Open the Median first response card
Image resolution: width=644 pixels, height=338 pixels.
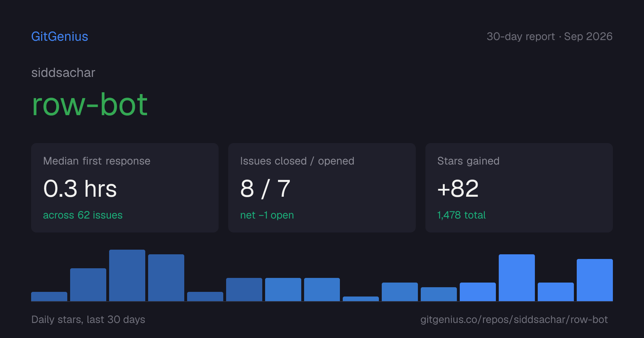pyautogui.click(x=125, y=188)
